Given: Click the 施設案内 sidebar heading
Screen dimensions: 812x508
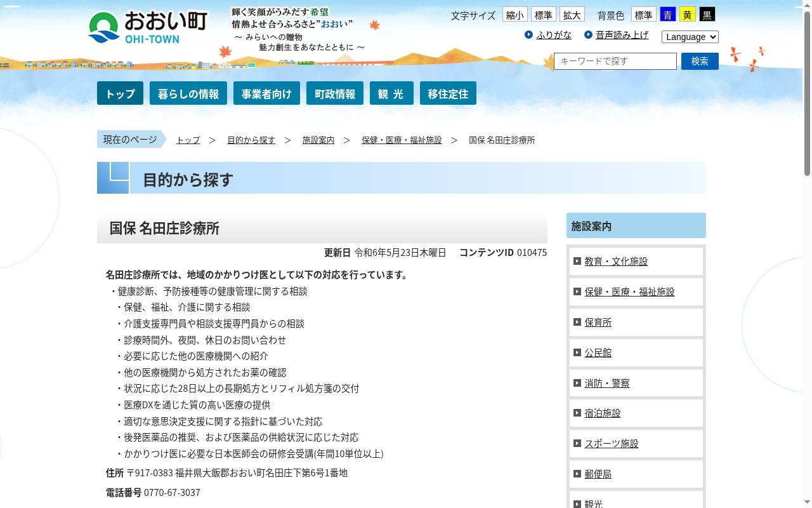Looking at the screenshot, I should coord(636,225).
